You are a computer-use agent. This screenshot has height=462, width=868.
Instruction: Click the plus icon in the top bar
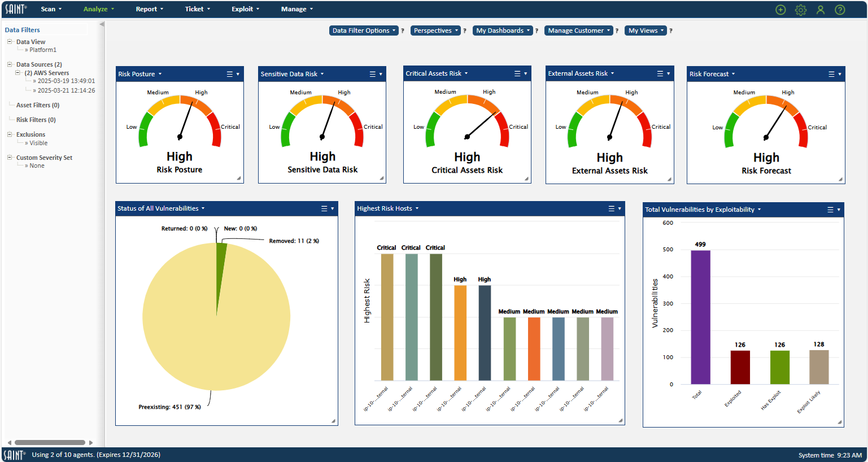point(780,10)
